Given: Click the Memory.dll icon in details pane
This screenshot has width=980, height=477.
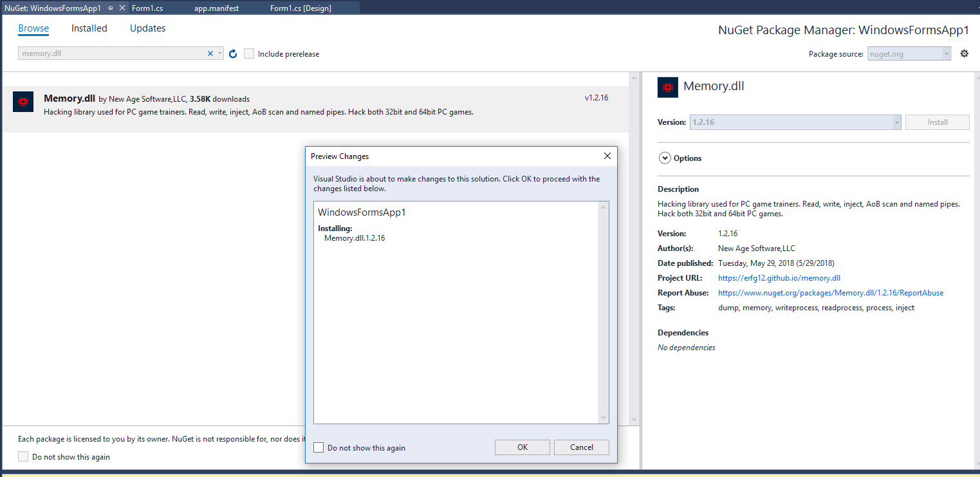Looking at the screenshot, I should coord(668,87).
